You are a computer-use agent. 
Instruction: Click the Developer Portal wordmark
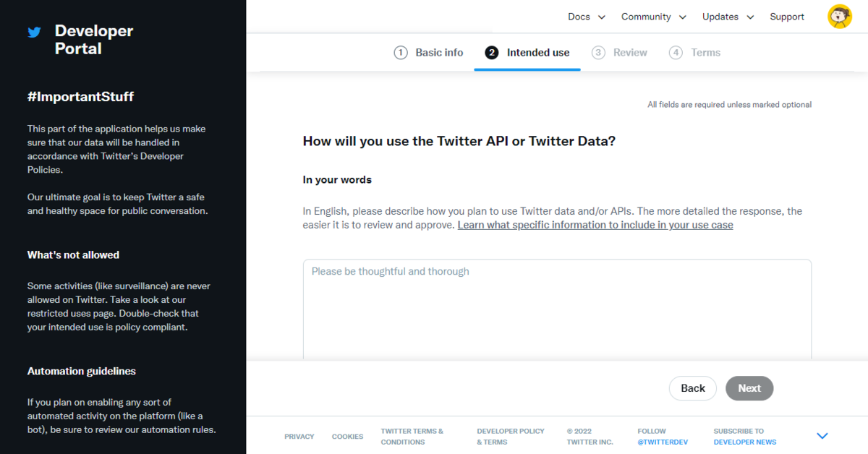93,39
